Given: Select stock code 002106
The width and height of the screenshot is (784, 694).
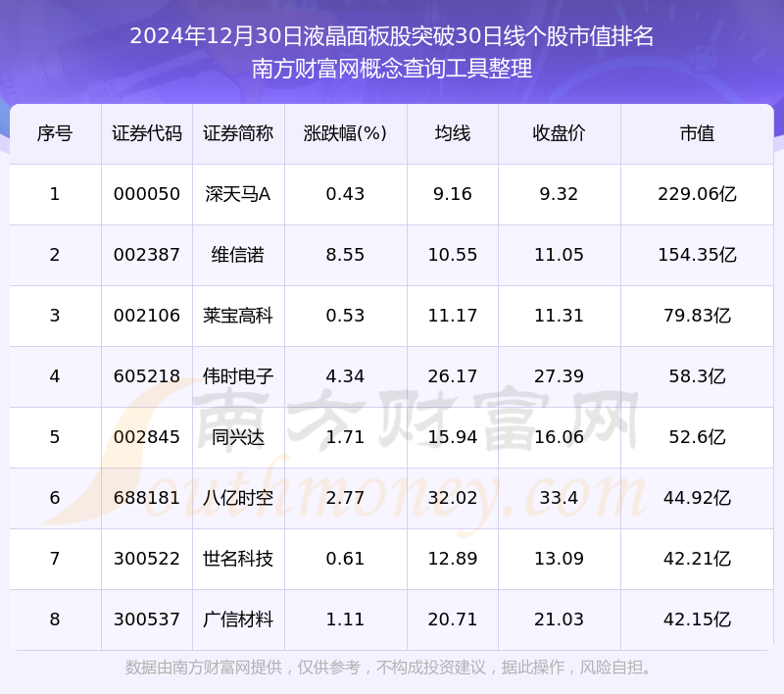Looking at the screenshot, I should tap(146, 316).
